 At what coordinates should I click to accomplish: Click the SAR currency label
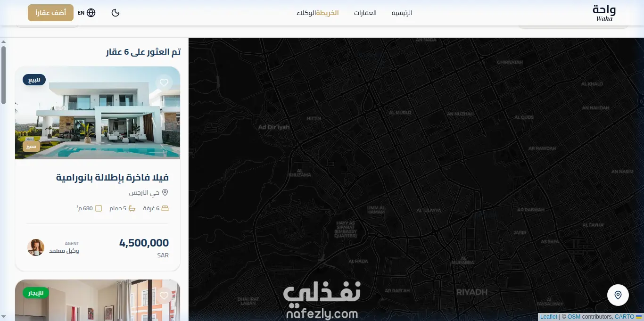tap(163, 255)
